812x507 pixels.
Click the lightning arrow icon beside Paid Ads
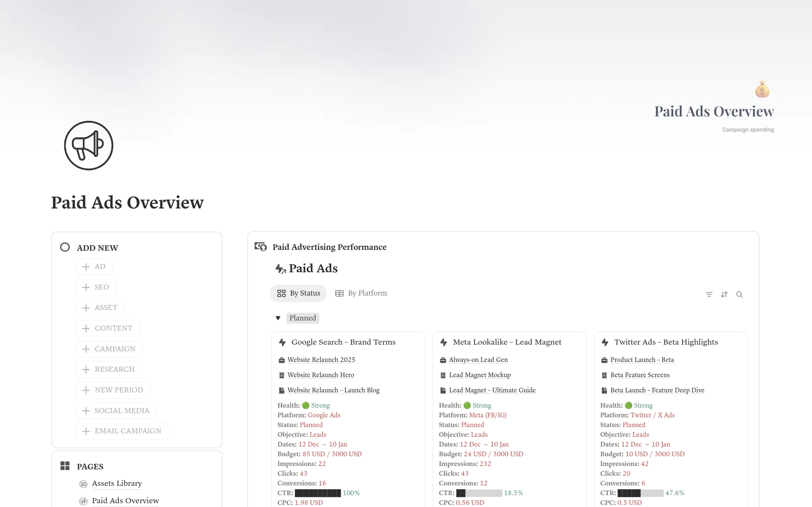pyautogui.click(x=280, y=269)
